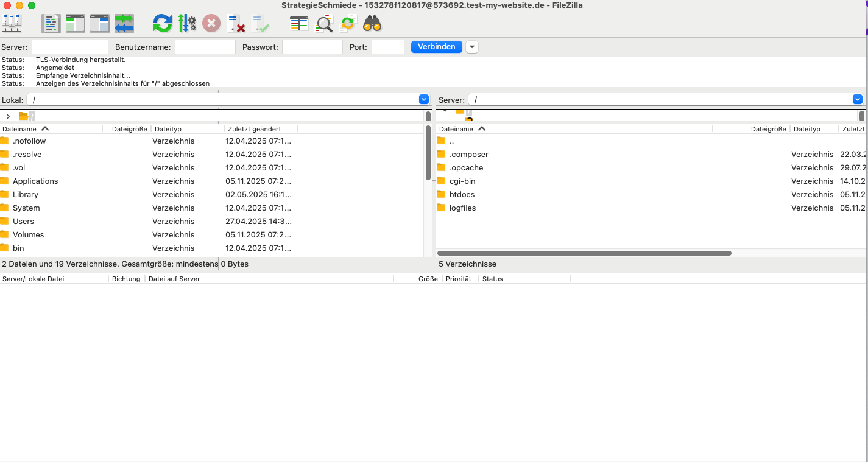The height and width of the screenshot is (462, 868).
Task: Click the process queue icon
Action: [187, 24]
